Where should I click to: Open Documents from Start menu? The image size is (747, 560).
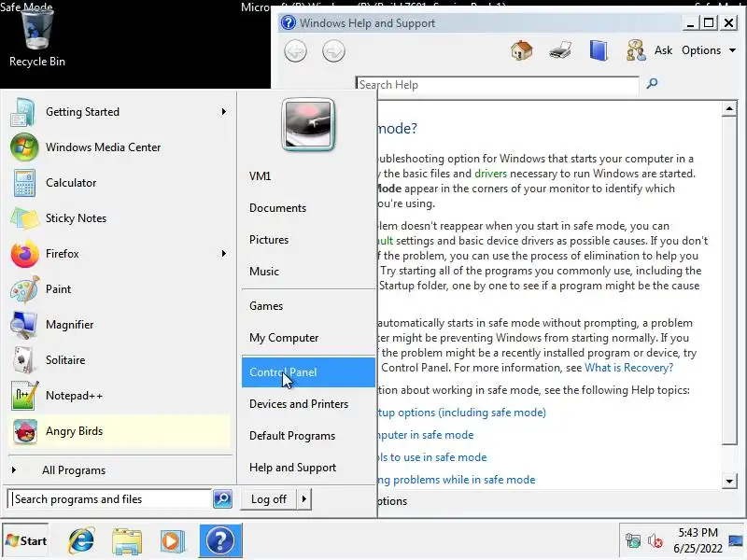pos(308,208)
